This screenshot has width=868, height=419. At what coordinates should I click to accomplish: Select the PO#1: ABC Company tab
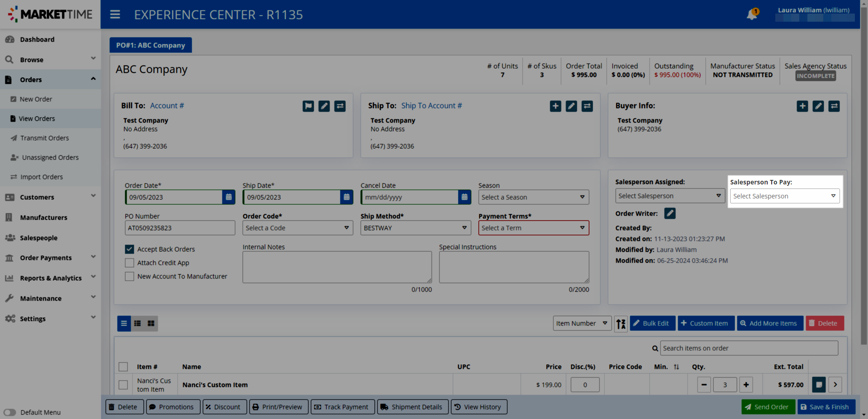[151, 45]
